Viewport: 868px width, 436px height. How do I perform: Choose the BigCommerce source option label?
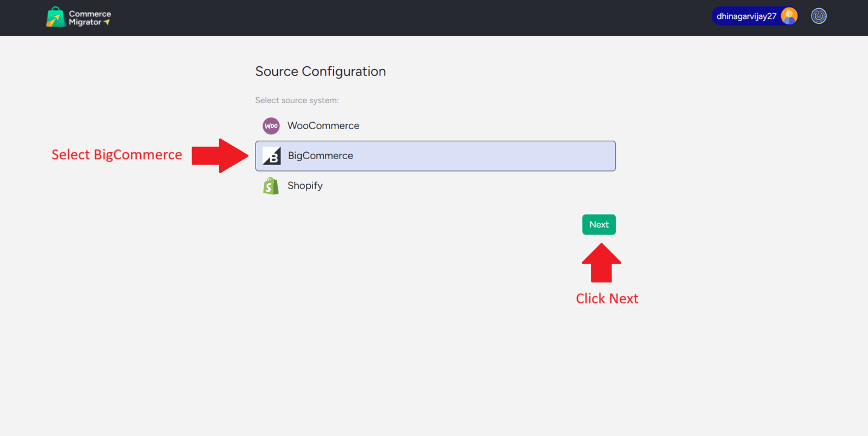pos(321,156)
